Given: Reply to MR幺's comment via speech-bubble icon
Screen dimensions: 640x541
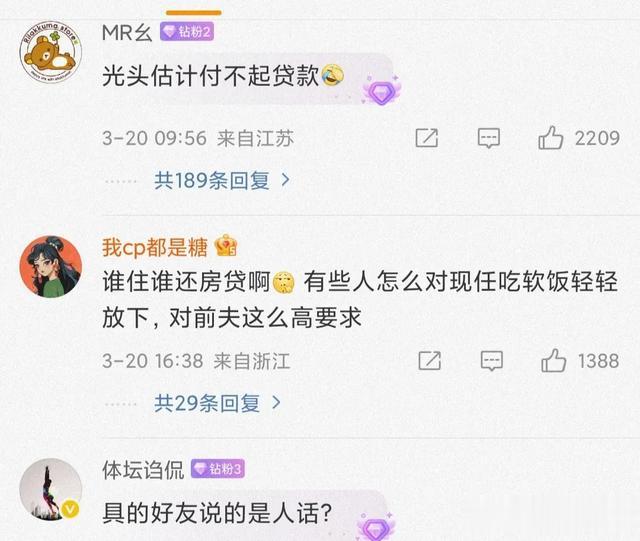Looking at the screenshot, I should pos(489,138).
